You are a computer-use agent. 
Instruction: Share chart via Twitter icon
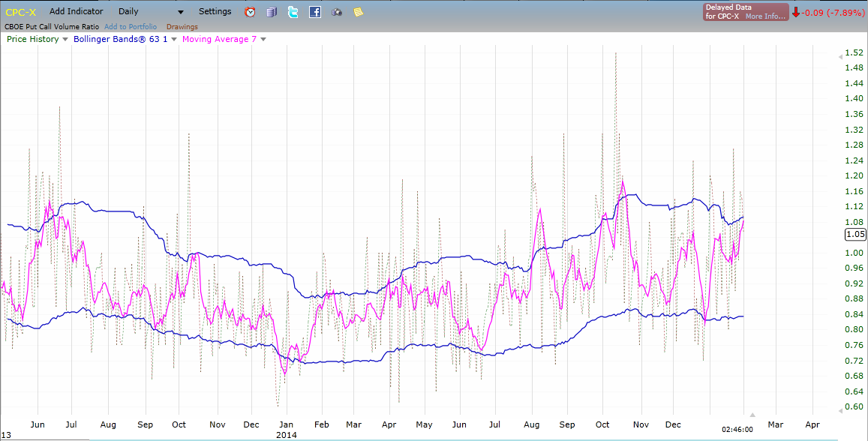[x=293, y=11]
